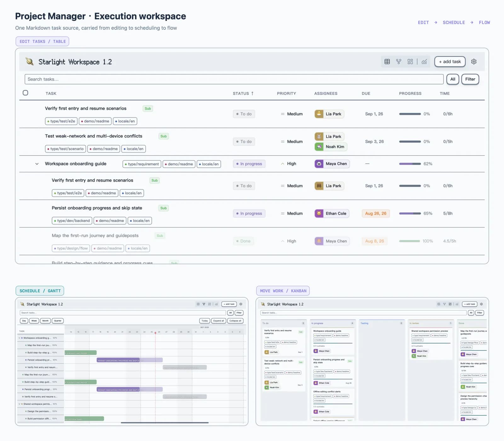Click the Starlight Workspace planet logo in main header
The image size is (504, 441).
30,61
